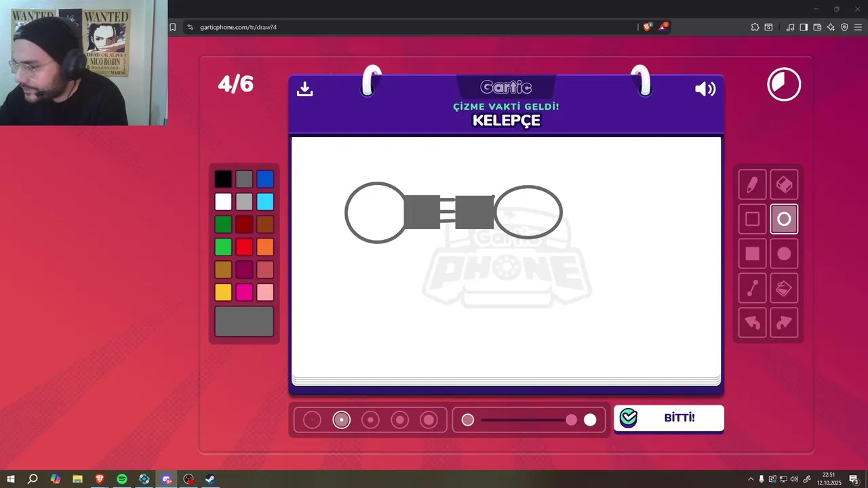The width and height of the screenshot is (868, 488).
Task: Open Windows Start menu
Action: click(x=11, y=479)
